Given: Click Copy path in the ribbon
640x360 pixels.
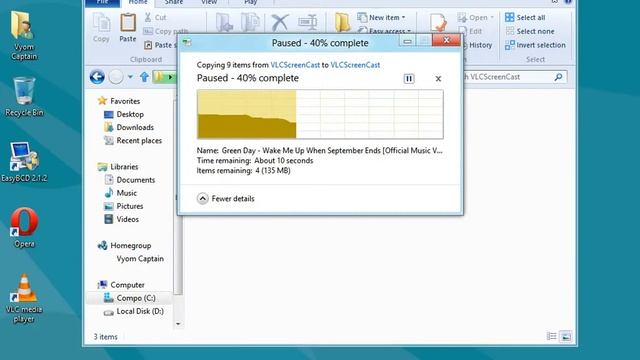Looking at the screenshot, I should click(166, 31).
